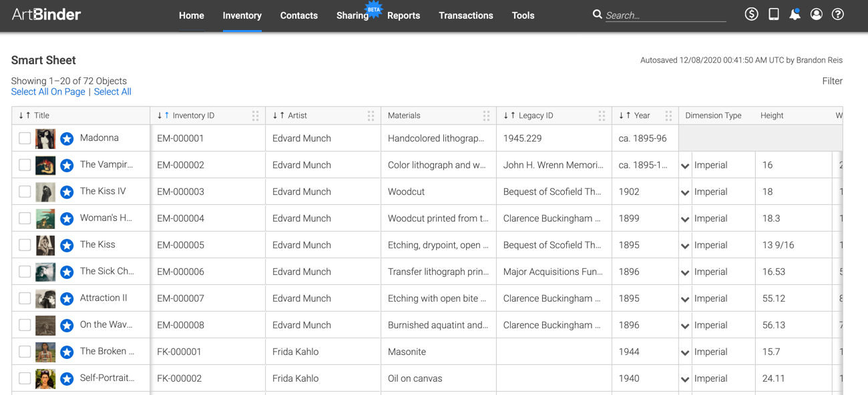The height and width of the screenshot is (395, 868).
Task: Go to the ArtBinder logo home
Action: tap(46, 15)
